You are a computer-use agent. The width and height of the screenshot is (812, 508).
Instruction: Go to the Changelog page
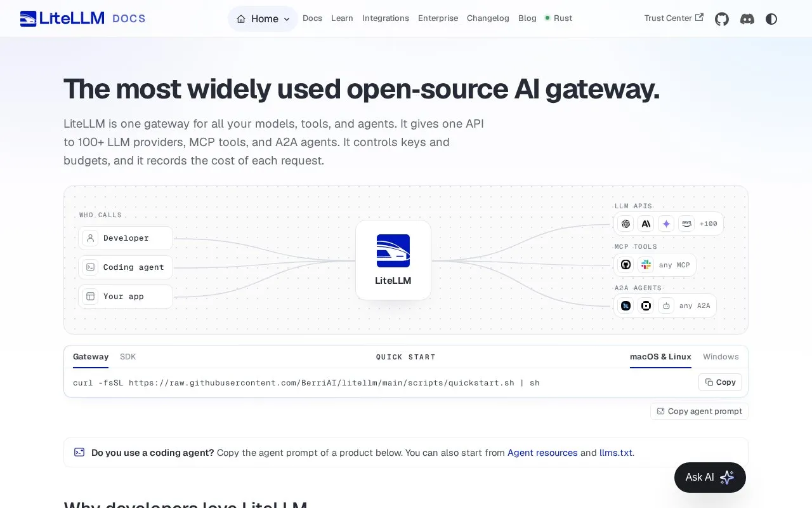(488, 18)
